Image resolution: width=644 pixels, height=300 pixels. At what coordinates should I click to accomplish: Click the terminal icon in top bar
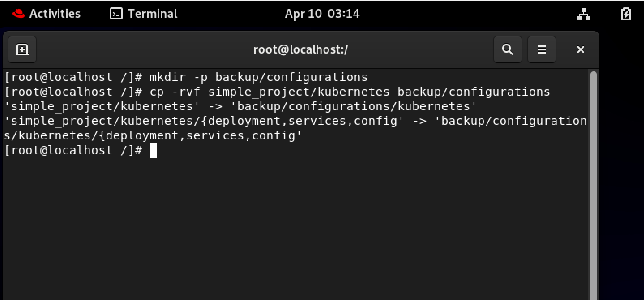pyautogui.click(x=116, y=14)
